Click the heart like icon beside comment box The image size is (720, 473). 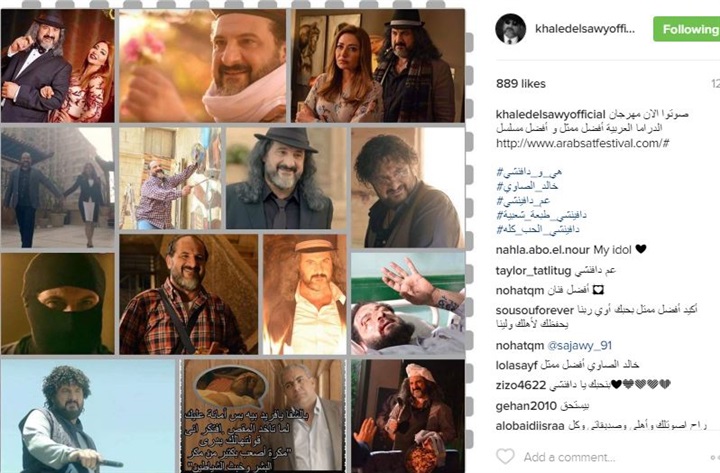coord(505,456)
